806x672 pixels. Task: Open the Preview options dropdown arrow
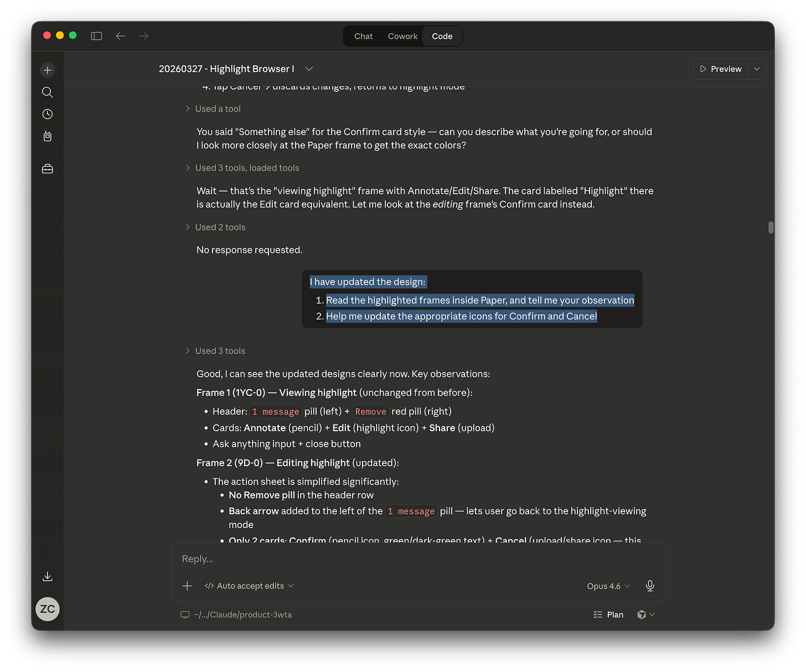coord(757,69)
